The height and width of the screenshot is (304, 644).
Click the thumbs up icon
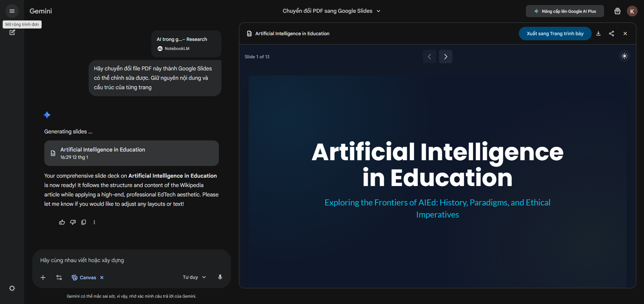tap(62, 222)
